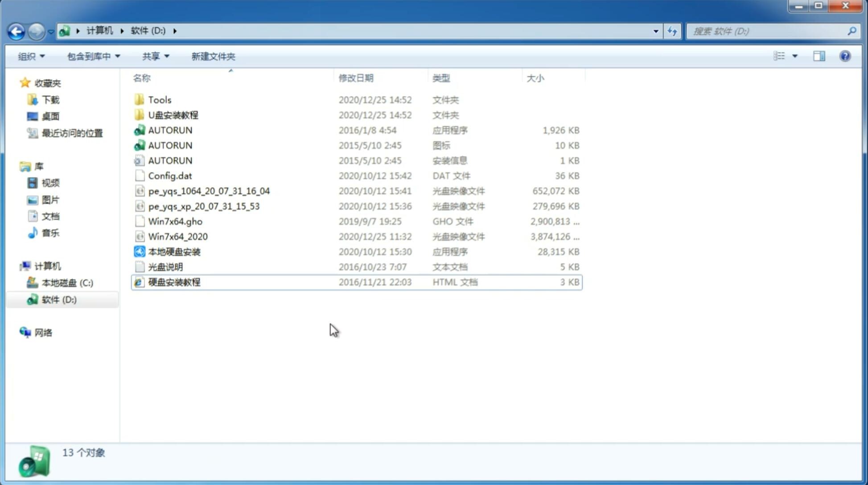This screenshot has height=485, width=868.
Task: Launch 本地硬盘安装 application
Action: coord(174,251)
